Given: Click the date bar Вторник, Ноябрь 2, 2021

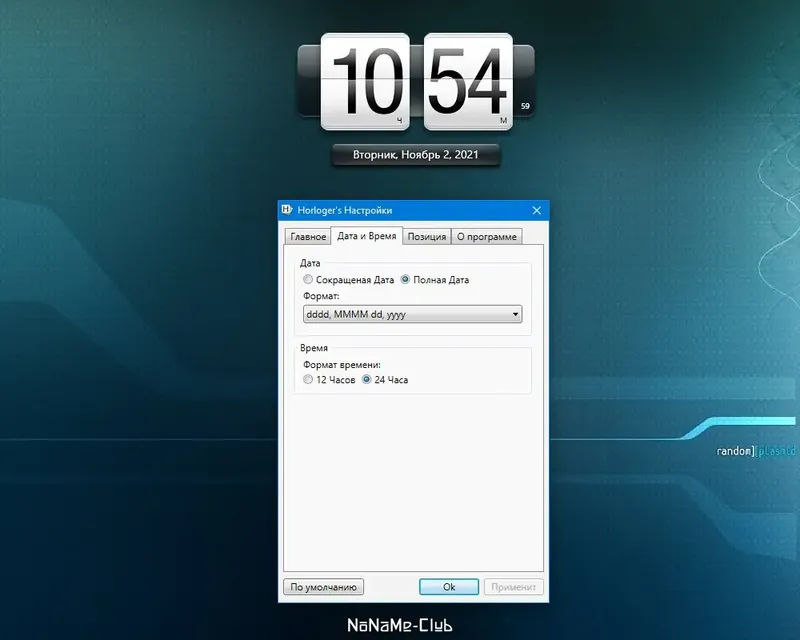Looking at the screenshot, I should [416, 155].
